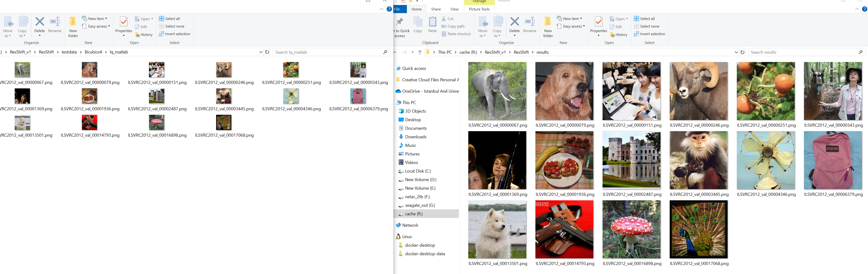Image resolution: width=868 pixels, height=274 pixels.
Task: Click refresh icon beside results address bar
Action: pyautogui.click(x=742, y=52)
